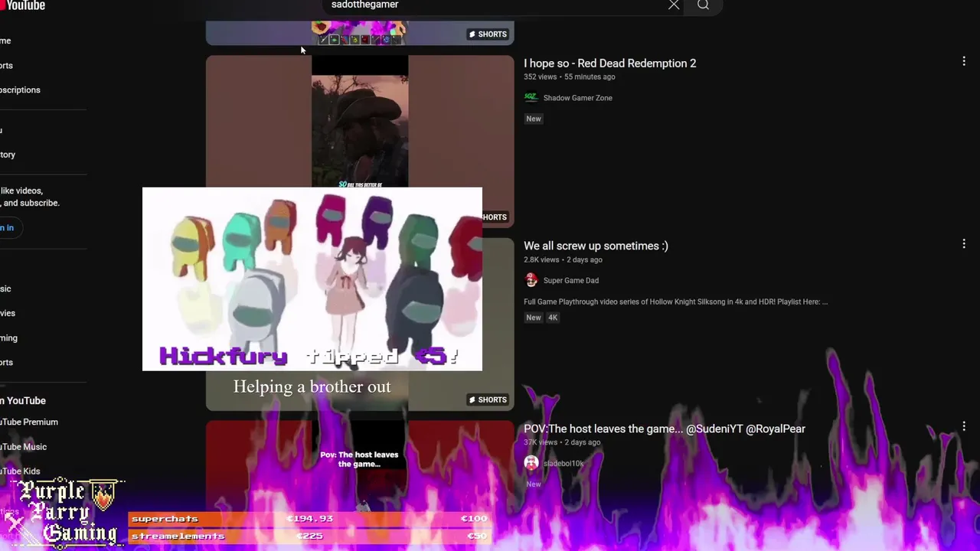Open Shorts in the sidebar below Home
The width and height of the screenshot is (980, 551).
pyautogui.click(x=6, y=65)
